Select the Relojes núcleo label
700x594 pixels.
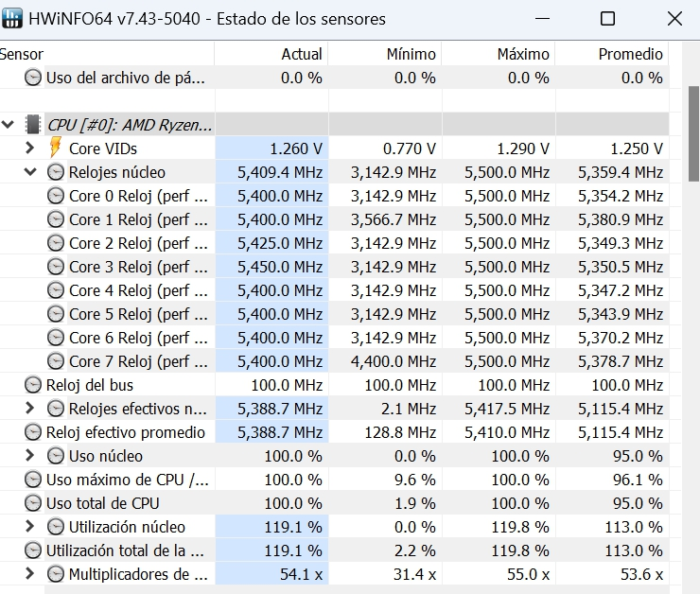pyautogui.click(x=117, y=172)
